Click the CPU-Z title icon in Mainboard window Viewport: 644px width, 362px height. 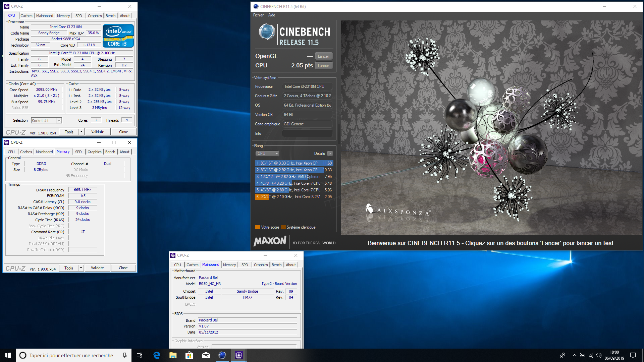point(173,255)
